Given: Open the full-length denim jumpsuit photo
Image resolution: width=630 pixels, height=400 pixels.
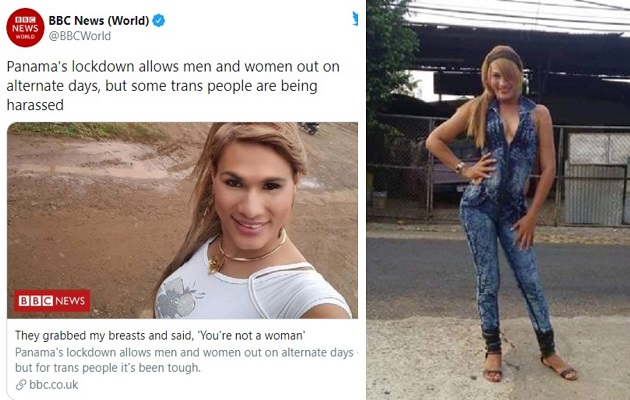Looking at the screenshot, I should (498, 200).
